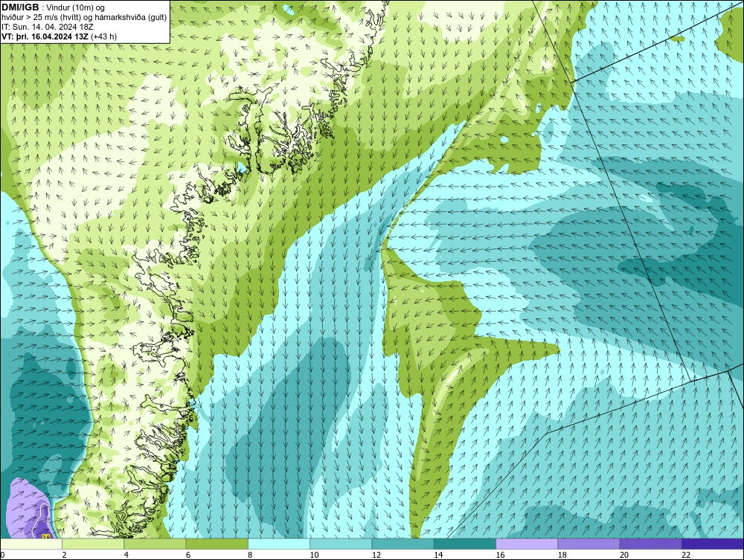Click the legend scale label '8'
This screenshot has width=744, height=560.
(250, 556)
